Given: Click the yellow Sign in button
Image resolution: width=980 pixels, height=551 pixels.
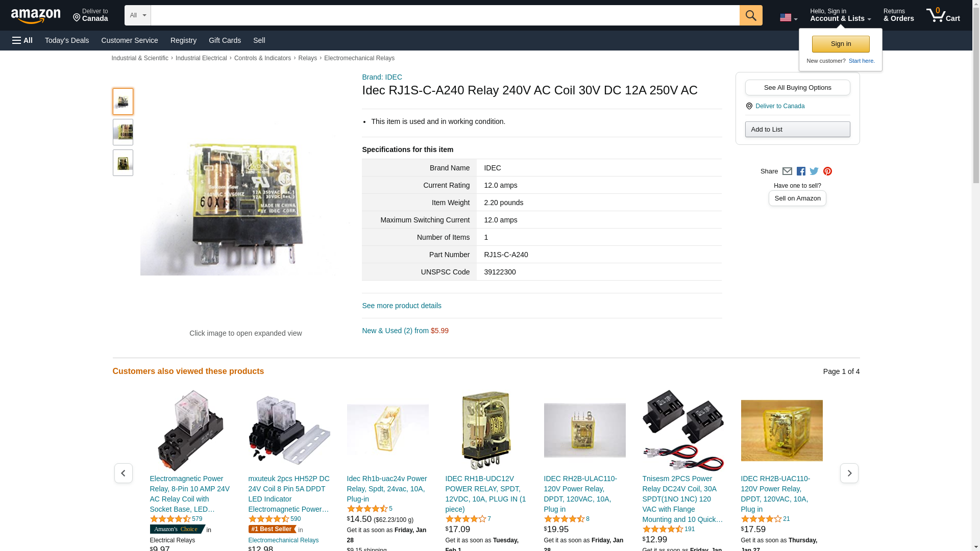Looking at the screenshot, I should point(841,44).
